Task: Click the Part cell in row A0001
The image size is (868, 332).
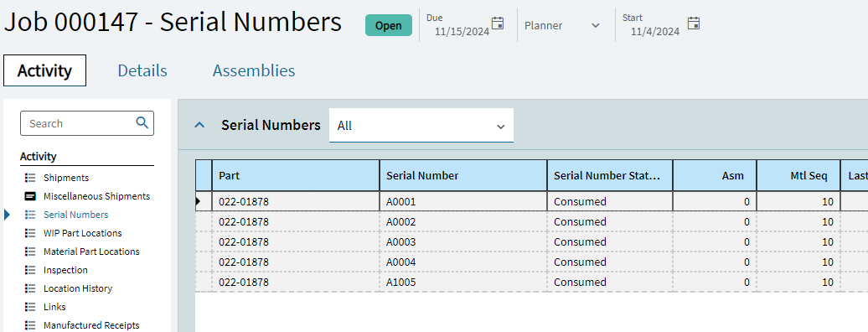Action: pyautogui.click(x=296, y=202)
